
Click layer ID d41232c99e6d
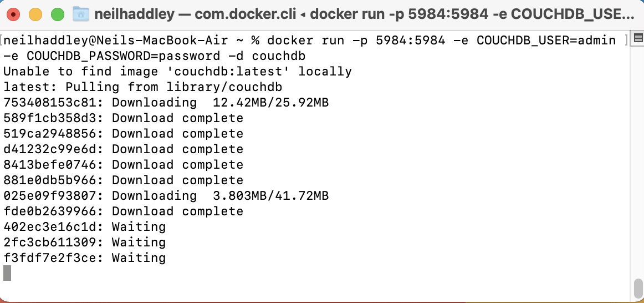click(x=53, y=149)
